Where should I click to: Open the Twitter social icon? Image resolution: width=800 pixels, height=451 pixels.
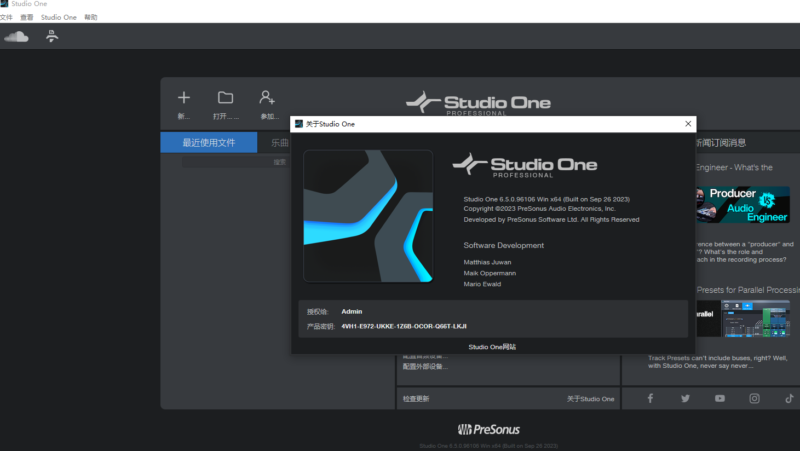tap(685, 398)
